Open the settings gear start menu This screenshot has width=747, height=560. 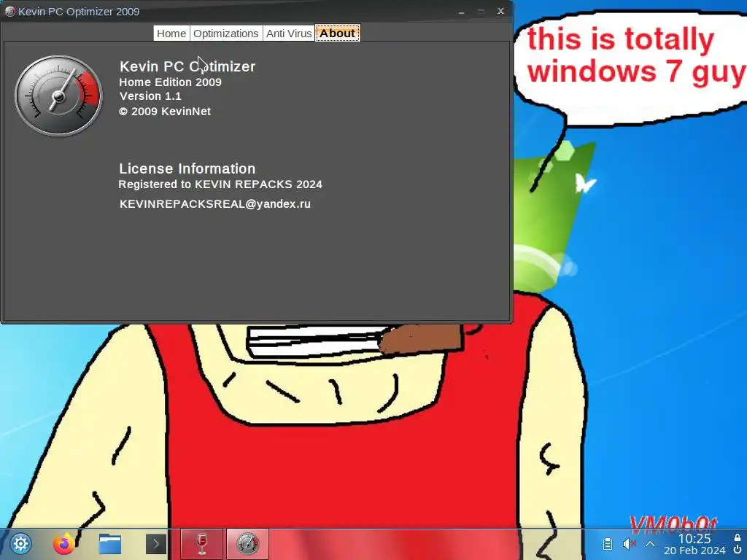20,543
